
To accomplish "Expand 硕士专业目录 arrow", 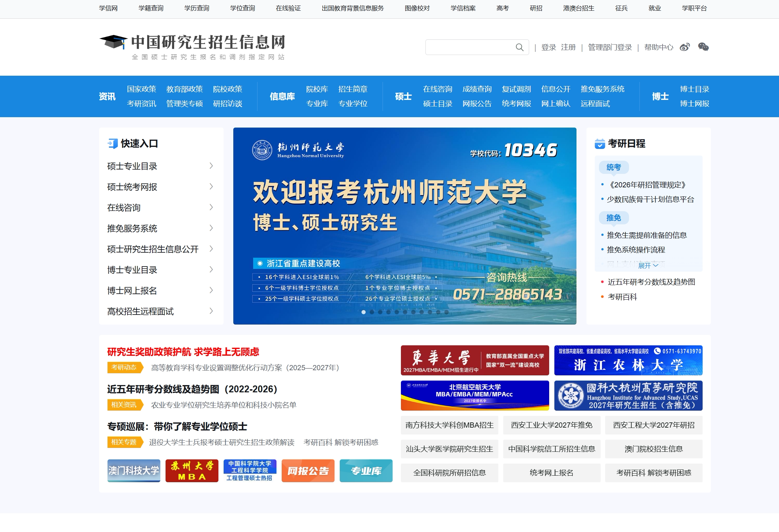I will pos(211,166).
